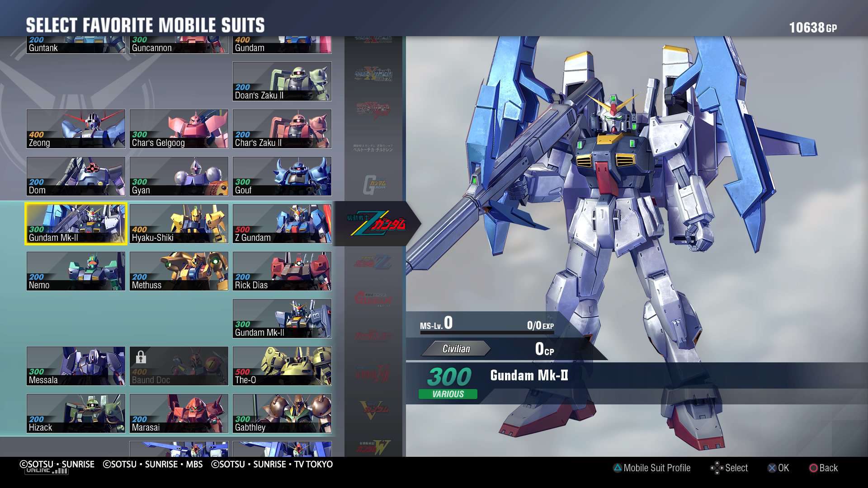Image resolution: width=868 pixels, height=488 pixels.
Task: Choose the Hyaku-Shiki mobile suit
Action: [179, 224]
